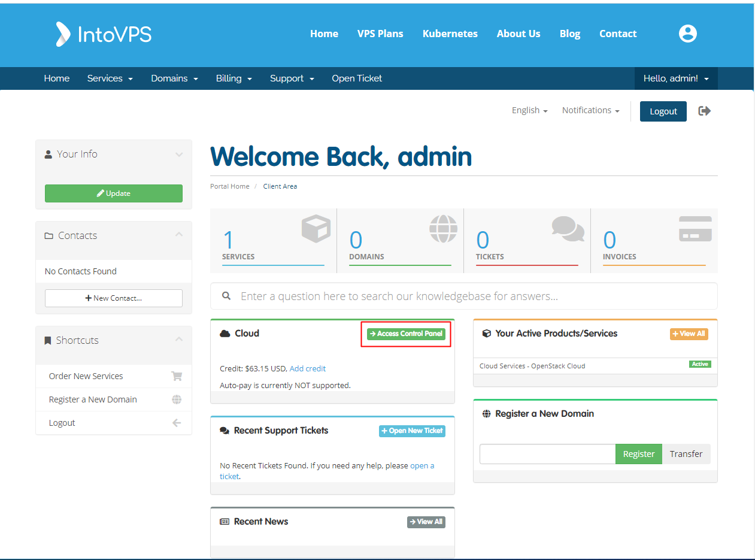
Task: Click the Active status badge
Action: 700,364
